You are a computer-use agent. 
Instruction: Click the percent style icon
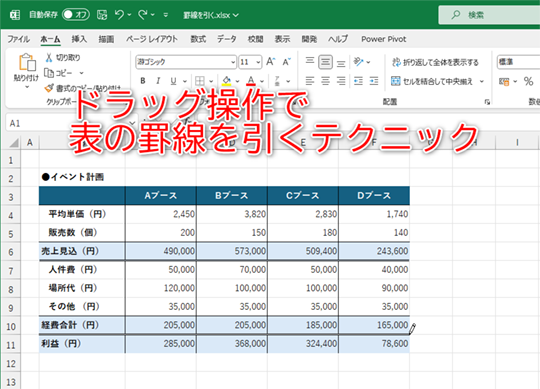[528, 81]
